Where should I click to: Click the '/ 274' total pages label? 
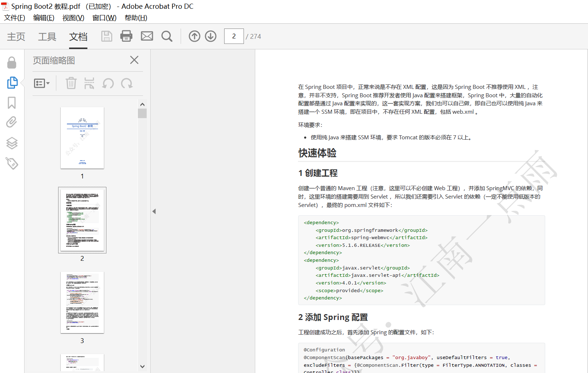click(x=253, y=37)
